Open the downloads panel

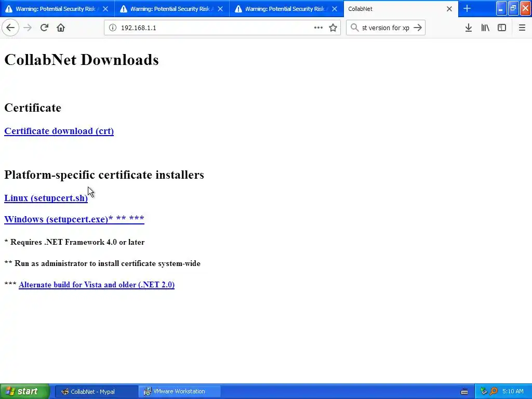coord(469,28)
